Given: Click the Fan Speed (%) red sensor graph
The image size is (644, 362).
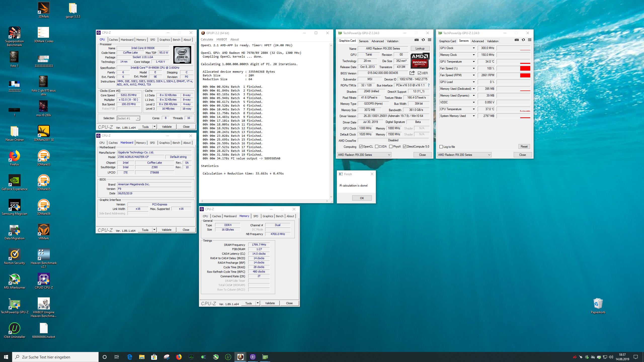Looking at the screenshot, I should click(x=513, y=68).
